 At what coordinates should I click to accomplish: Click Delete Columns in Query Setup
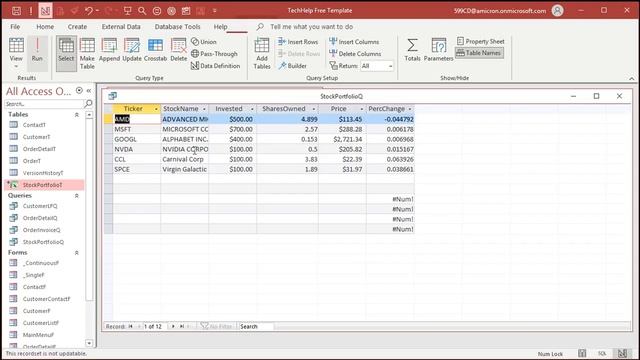click(355, 53)
